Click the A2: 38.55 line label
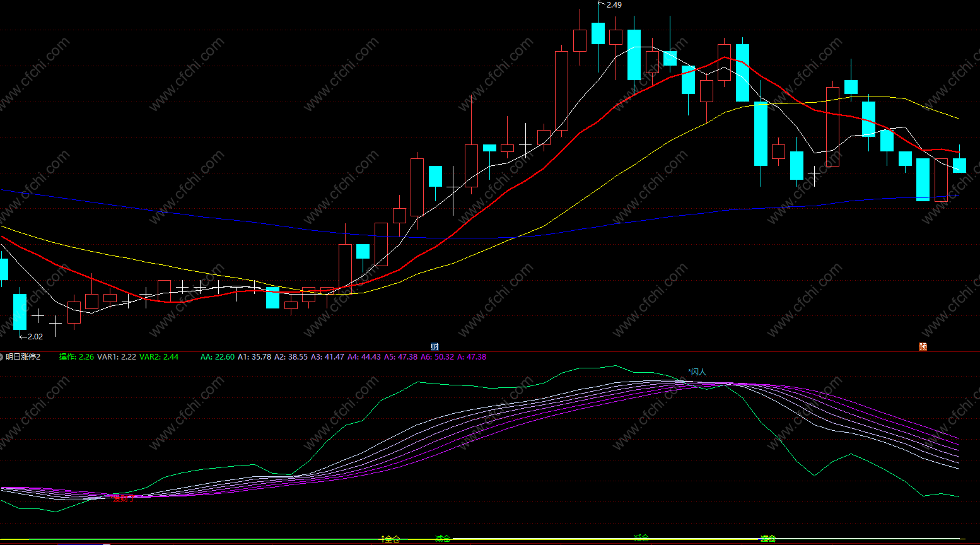 [x=291, y=357]
